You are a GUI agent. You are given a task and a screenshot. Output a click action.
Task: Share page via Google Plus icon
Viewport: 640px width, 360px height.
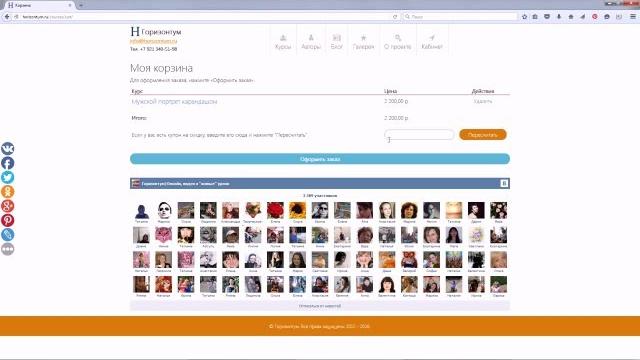click(x=7, y=206)
